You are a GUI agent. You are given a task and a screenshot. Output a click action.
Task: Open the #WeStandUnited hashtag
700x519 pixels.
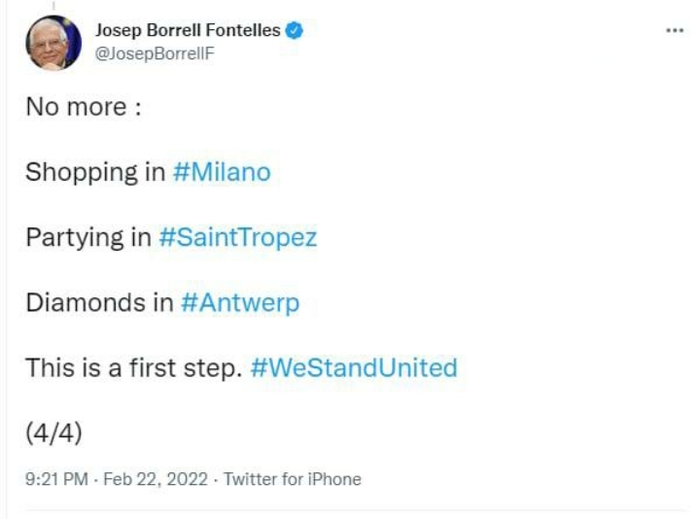click(353, 368)
